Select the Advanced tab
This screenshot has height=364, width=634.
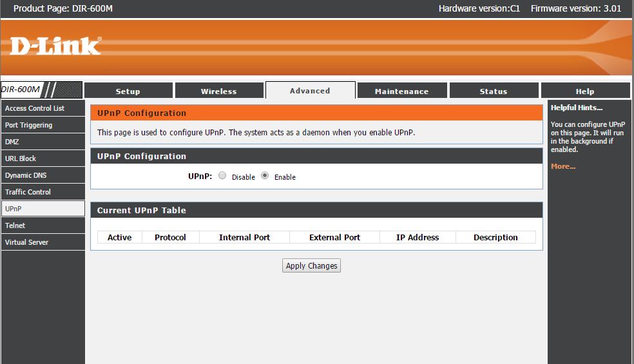[310, 90]
